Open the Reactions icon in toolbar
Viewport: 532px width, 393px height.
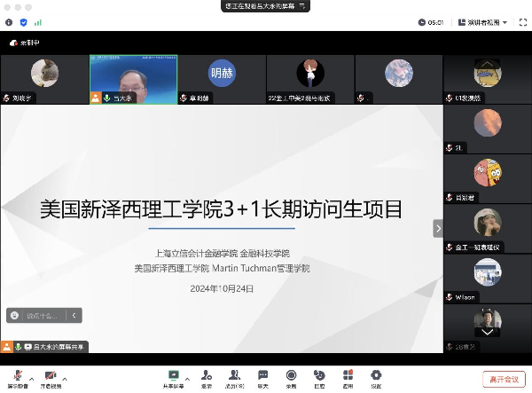click(x=319, y=375)
